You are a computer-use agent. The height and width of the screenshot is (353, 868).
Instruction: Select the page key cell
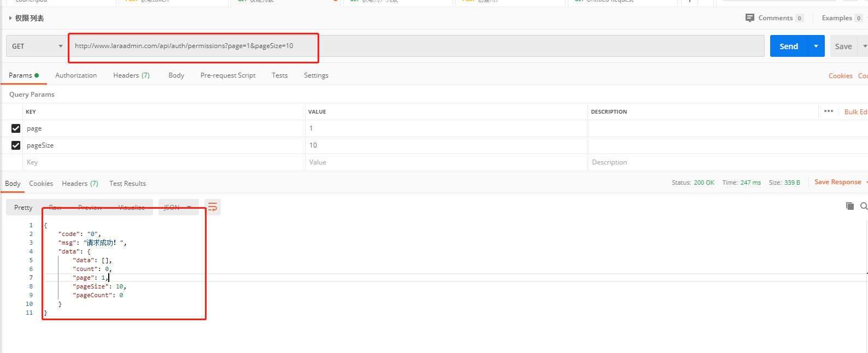(x=164, y=128)
